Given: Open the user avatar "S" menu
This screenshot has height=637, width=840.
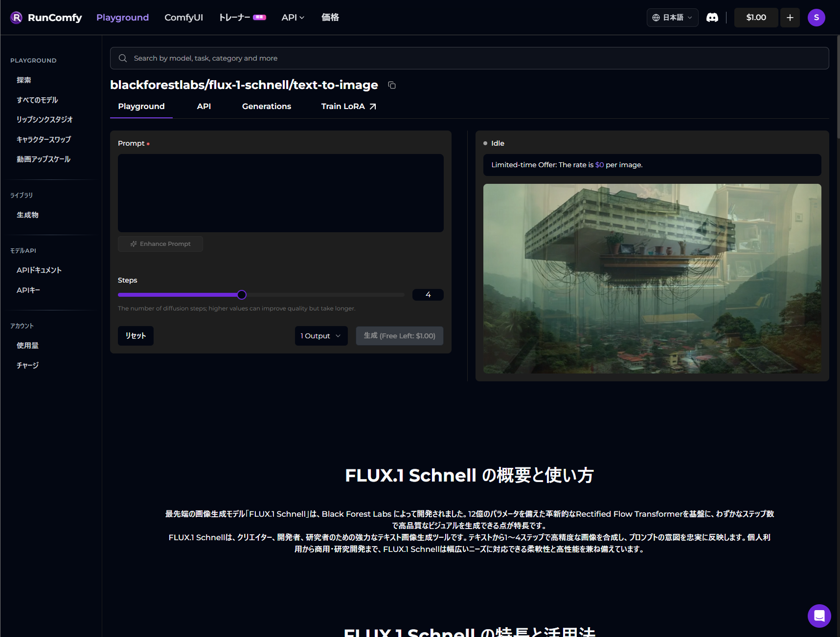Looking at the screenshot, I should tap(816, 18).
